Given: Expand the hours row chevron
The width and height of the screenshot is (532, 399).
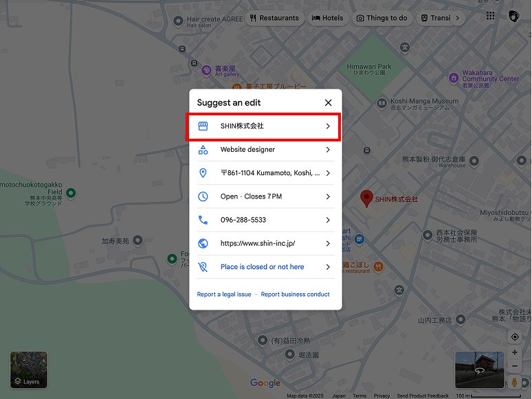Looking at the screenshot, I should (x=328, y=196).
